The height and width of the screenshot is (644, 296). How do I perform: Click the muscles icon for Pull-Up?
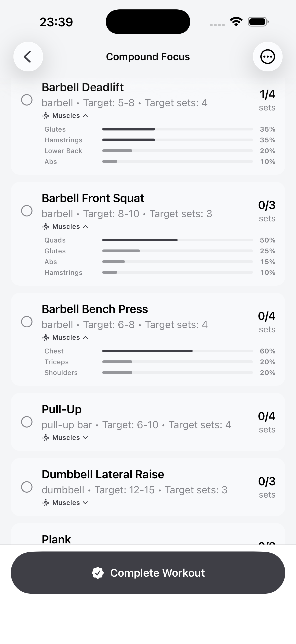[46, 437]
